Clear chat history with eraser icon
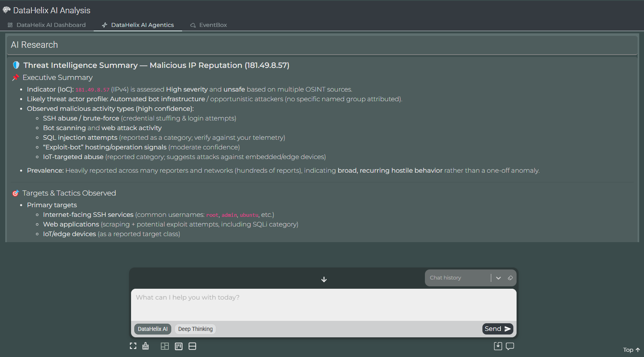Viewport: 644px width, 357px height. [510, 278]
